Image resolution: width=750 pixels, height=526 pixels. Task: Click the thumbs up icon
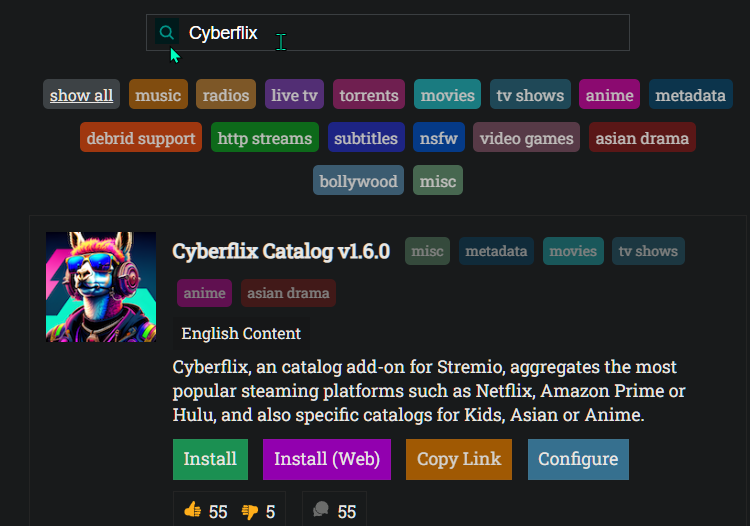tap(193, 510)
